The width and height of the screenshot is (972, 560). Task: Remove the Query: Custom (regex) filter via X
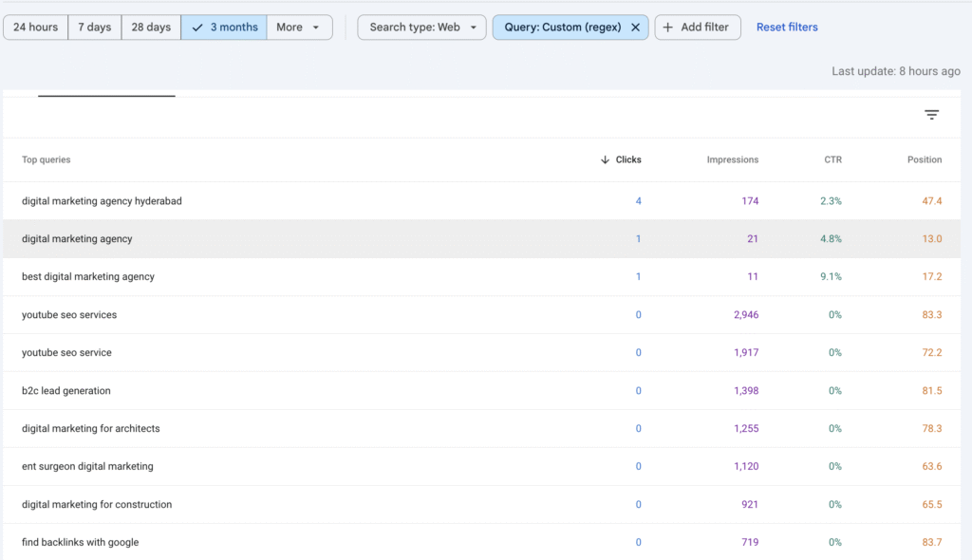tap(636, 27)
